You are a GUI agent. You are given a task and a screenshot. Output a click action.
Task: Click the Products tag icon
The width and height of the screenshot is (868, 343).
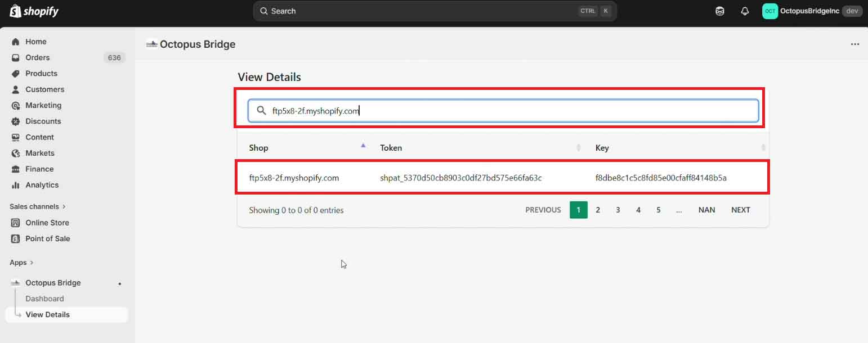pos(15,74)
